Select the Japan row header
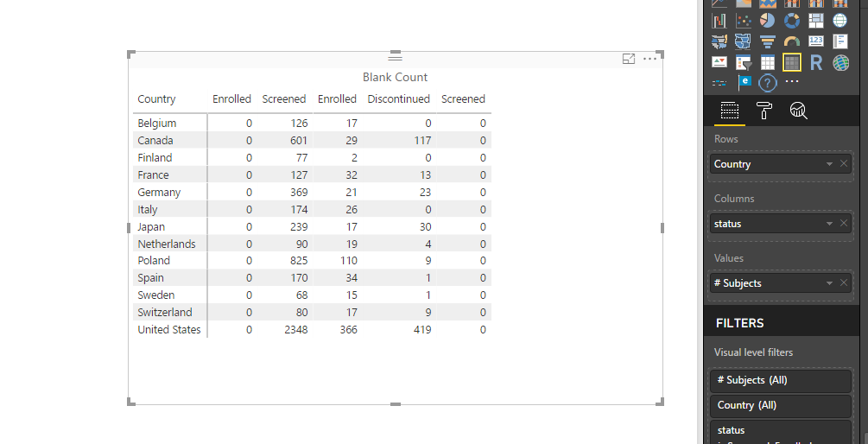Image resolution: width=868 pixels, height=444 pixels. tap(151, 227)
